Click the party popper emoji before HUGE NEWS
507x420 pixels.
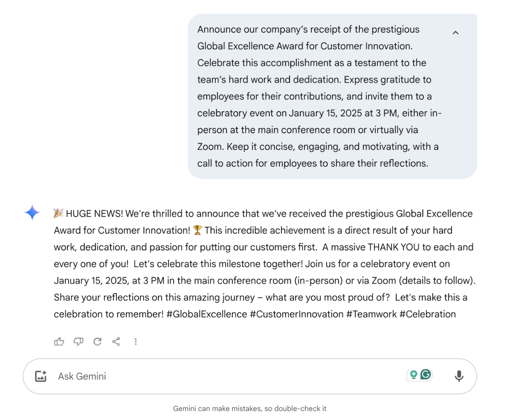(x=59, y=213)
